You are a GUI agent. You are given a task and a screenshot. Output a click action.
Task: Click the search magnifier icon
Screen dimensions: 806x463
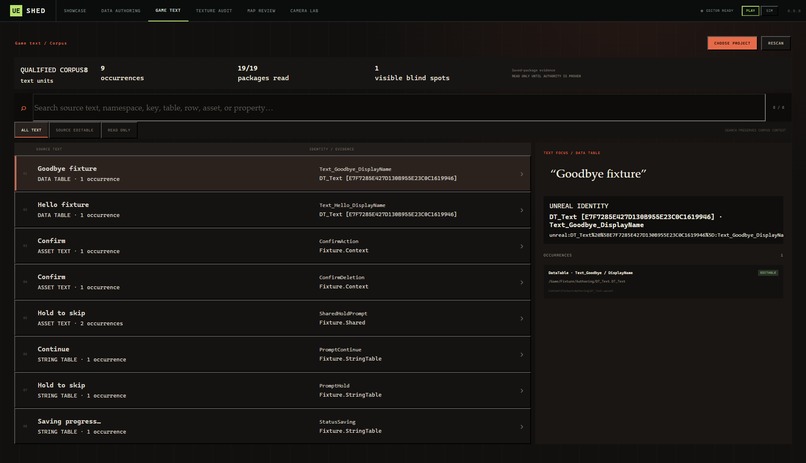coord(23,108)
